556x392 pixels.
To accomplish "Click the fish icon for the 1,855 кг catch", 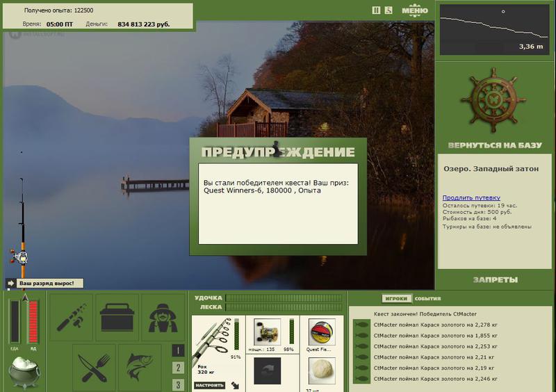I will [361, 335].
